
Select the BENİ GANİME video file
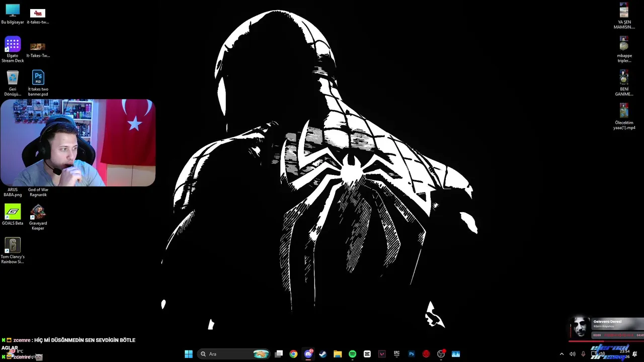coord(624,83)
